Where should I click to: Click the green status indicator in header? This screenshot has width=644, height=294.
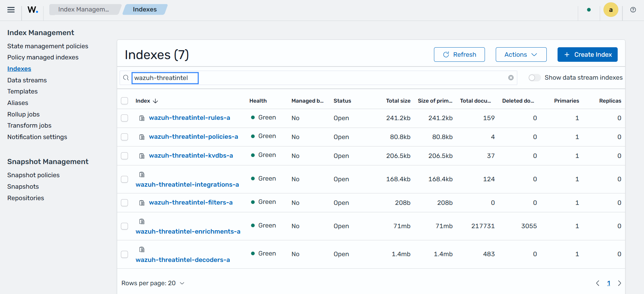tap(589, 10)
